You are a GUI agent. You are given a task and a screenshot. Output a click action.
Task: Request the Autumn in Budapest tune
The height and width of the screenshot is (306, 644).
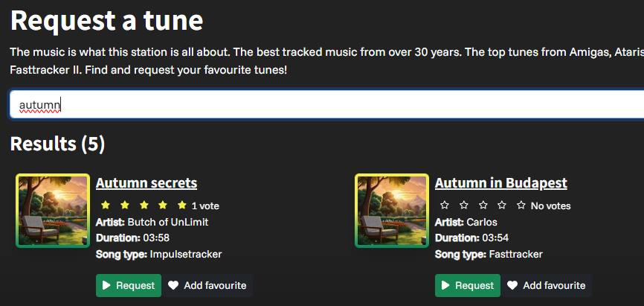(468, 285)
